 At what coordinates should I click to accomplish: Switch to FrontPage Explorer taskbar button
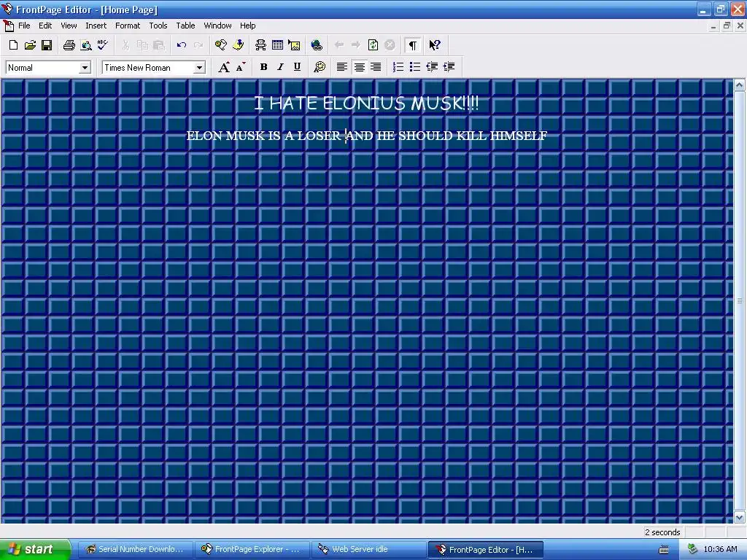(x=252, y=550)
